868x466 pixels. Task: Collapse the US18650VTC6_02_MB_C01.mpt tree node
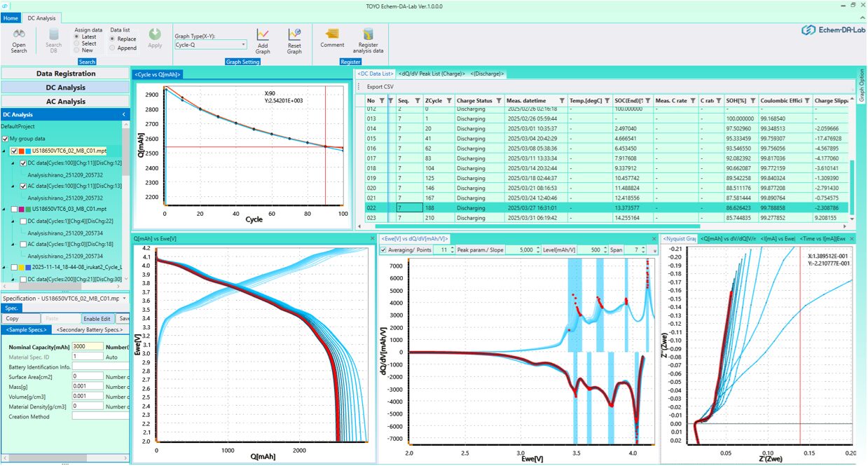6,151
